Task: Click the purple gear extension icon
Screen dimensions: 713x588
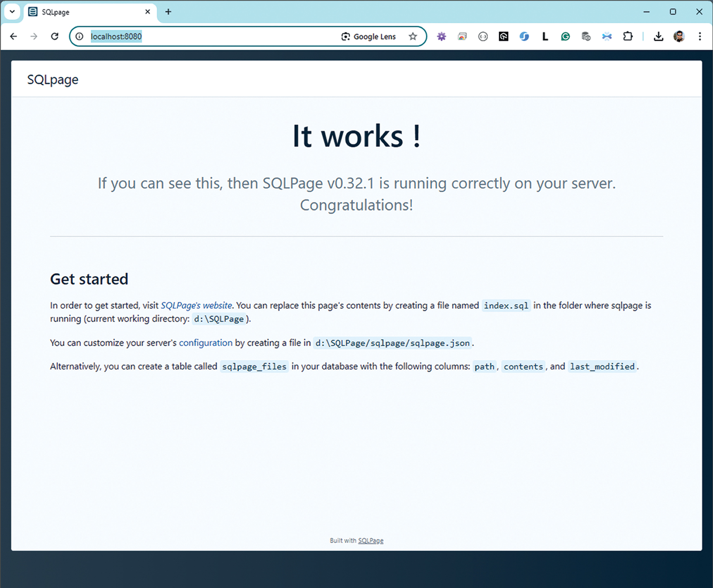Action: [441, 37]
